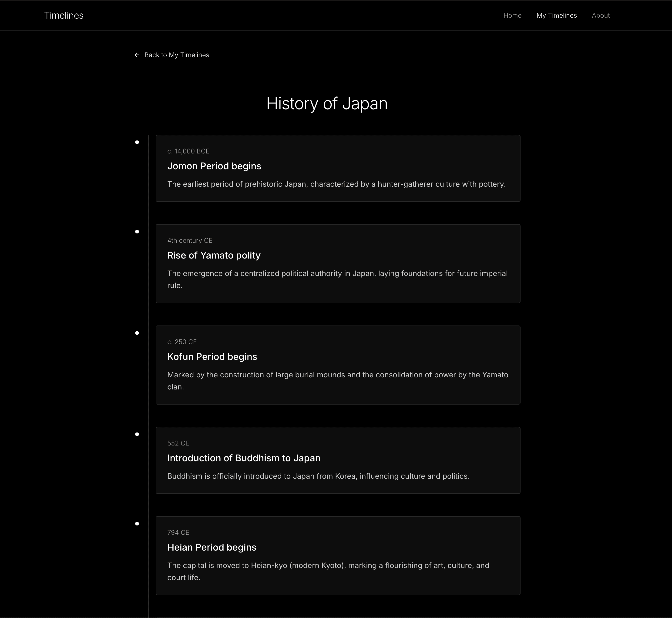
Task: Click the Jomon Period begins title
Action: (x=214, y=166)
